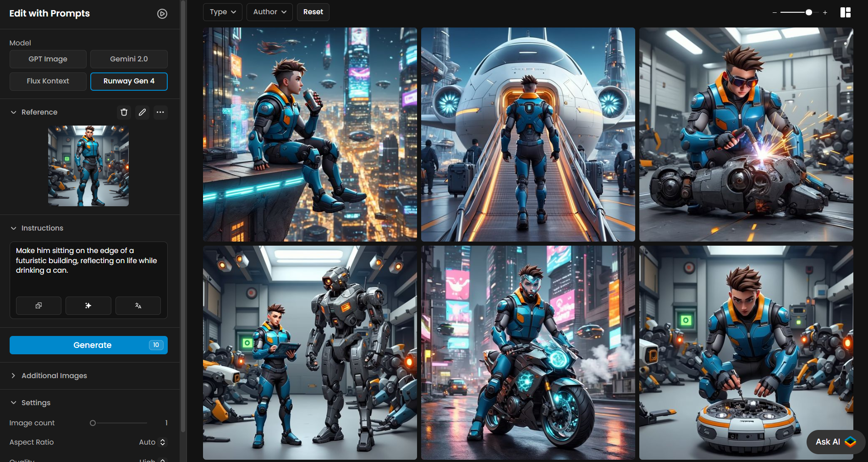Open the tutorial play icon beside Edit with Prompts
The image size is (868, 462).
click(162, 14)
